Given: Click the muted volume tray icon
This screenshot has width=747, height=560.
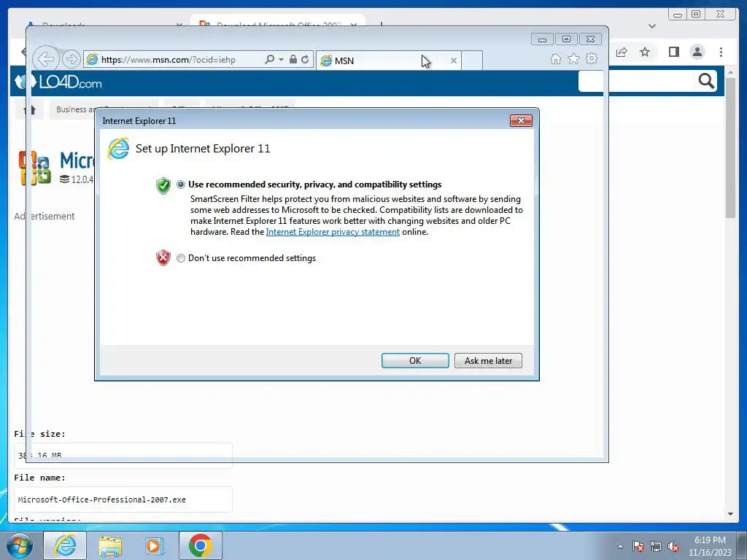Looking at the screenshot, I should (673, 547).
